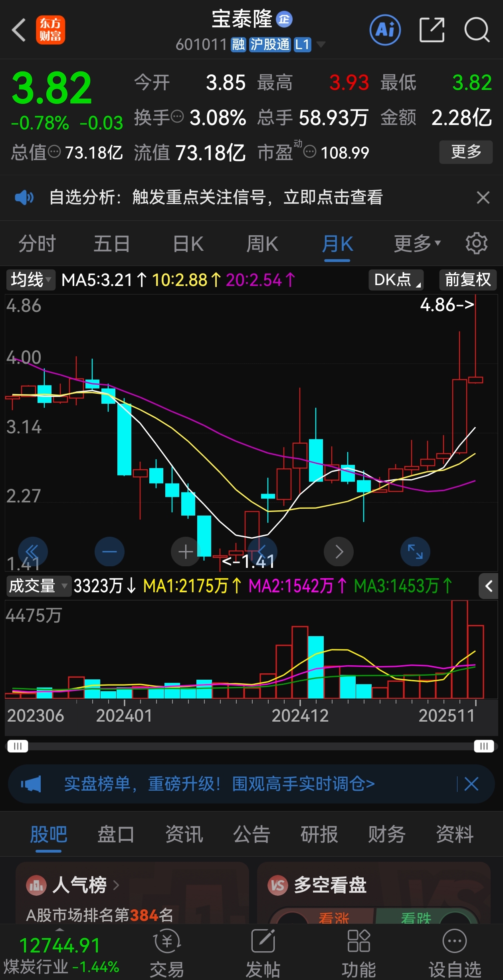
Task: Grab left handle of chart range slider
Action: tap(18, 746)
